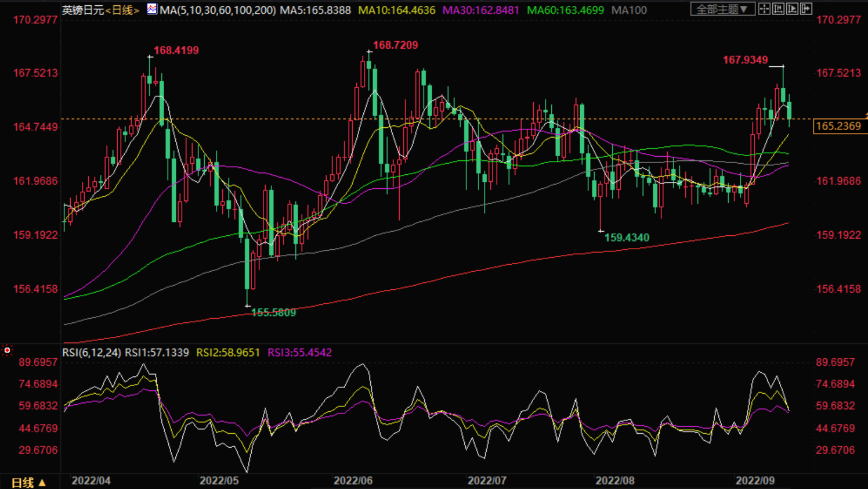Select the MA10 value in legend
The image size is (868, 489).
396,10
